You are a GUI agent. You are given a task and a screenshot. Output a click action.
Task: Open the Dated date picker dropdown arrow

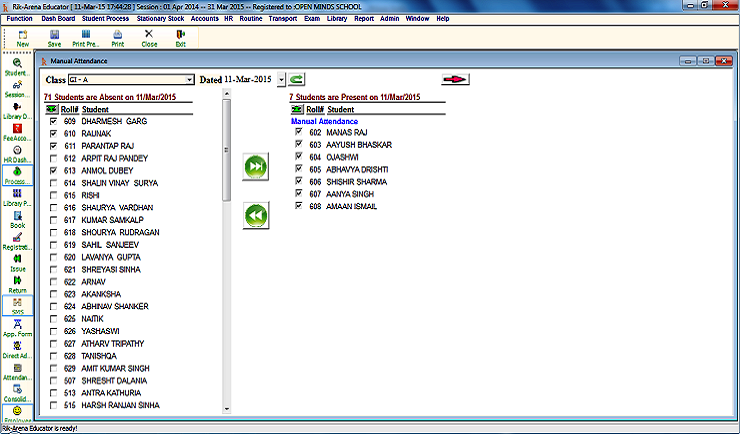pyautogui.click(x=281, y=79)
